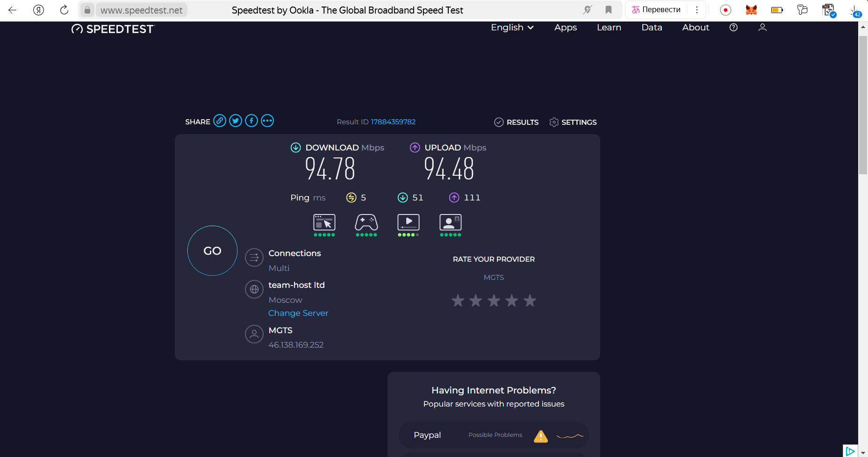This screenshot has height=457, width=868.
Task: Click Result ID 17884359782 link
Action: coord(393,122)
